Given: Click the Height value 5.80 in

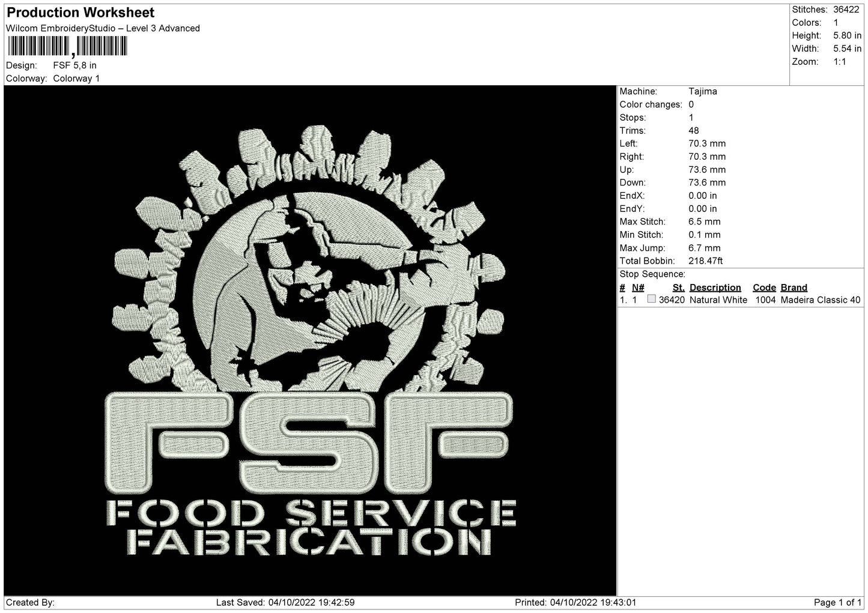Looking at the screenshot, I should click(x=847, y=36).
